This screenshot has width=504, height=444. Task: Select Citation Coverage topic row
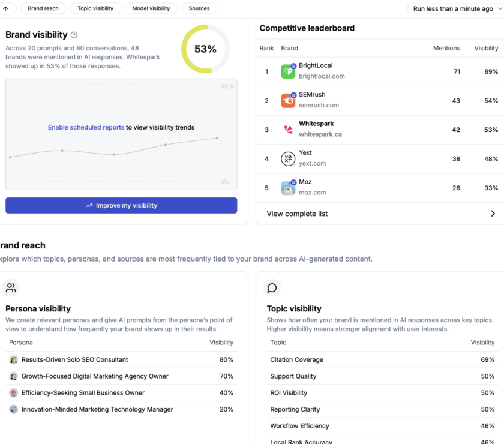382,360
